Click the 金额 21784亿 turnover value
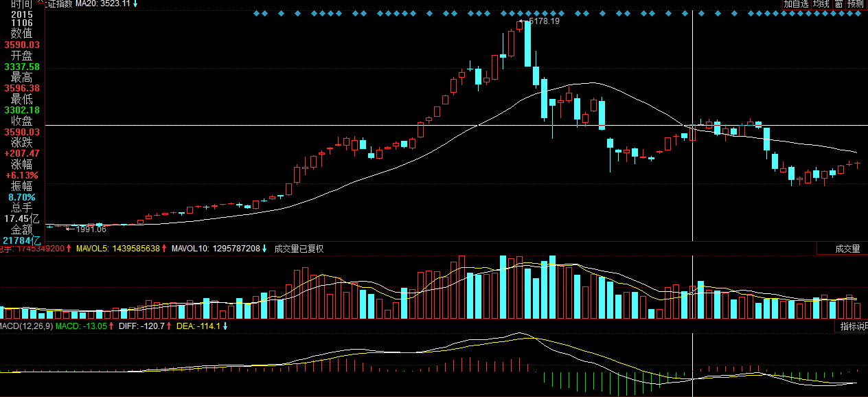The image size is (868, 397). (22, 241)
